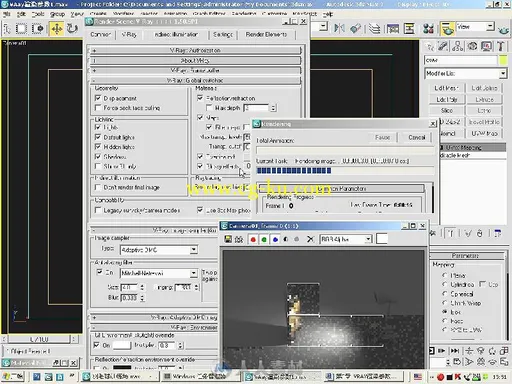Click the pin stack icon under modifier stack
This screenshot has width=512, height=384.
coord(432,234)
